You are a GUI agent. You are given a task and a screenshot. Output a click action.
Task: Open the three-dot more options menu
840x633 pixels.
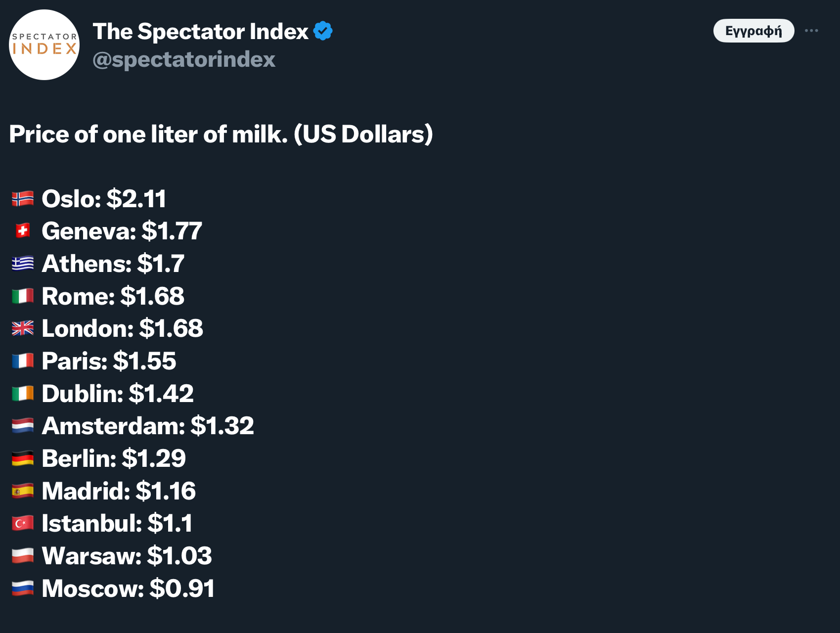[x=811, y=31]
